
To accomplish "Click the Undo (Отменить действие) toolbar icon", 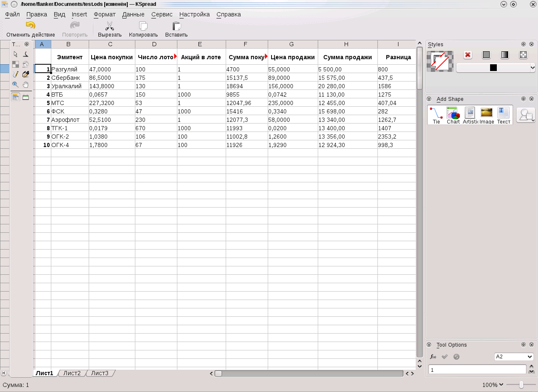I will click(30, 26).
